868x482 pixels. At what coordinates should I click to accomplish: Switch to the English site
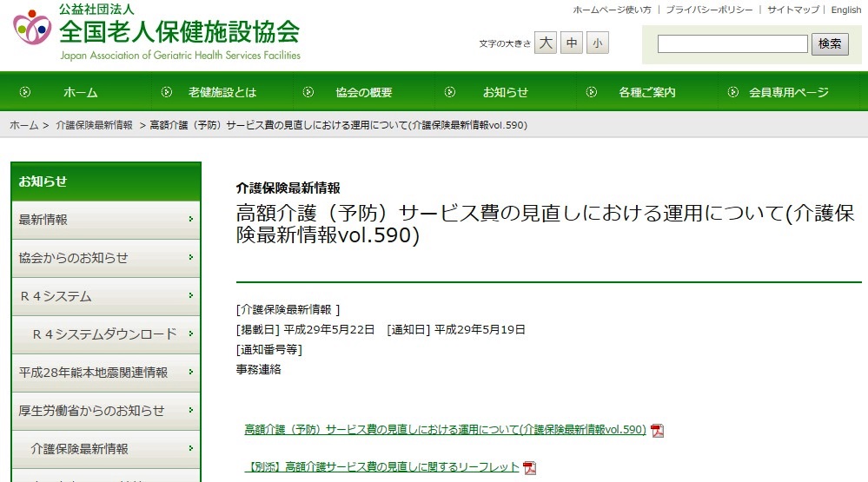click(846, 10)
